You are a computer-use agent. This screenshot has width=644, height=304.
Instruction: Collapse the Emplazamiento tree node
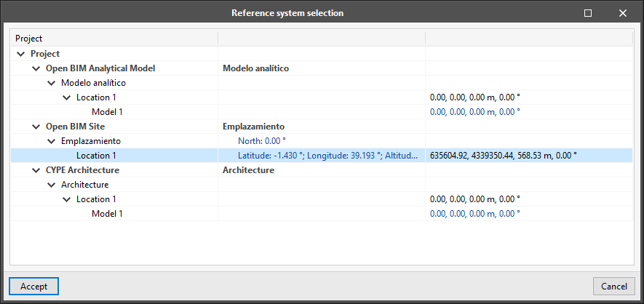pyautogui.click(x=52, y=141)
